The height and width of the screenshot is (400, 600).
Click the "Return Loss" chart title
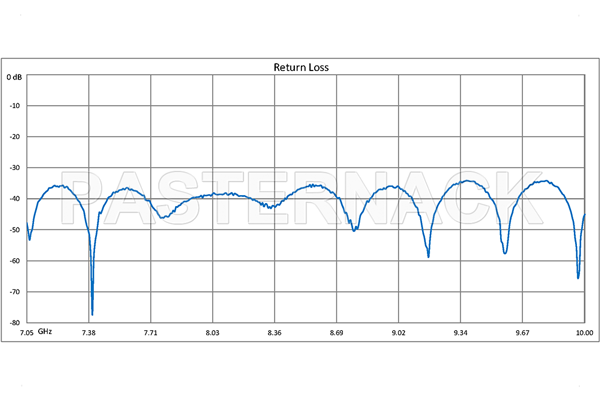tap(302, 68)
